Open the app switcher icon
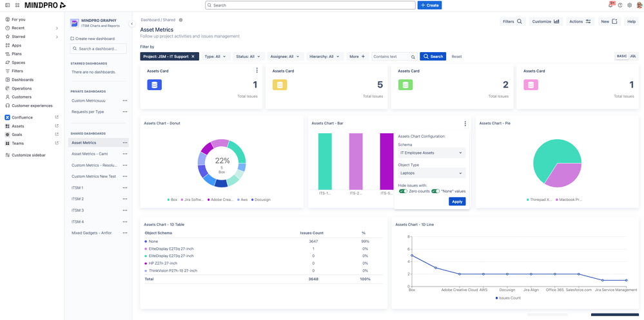The image size is (644, 320). 17,5
